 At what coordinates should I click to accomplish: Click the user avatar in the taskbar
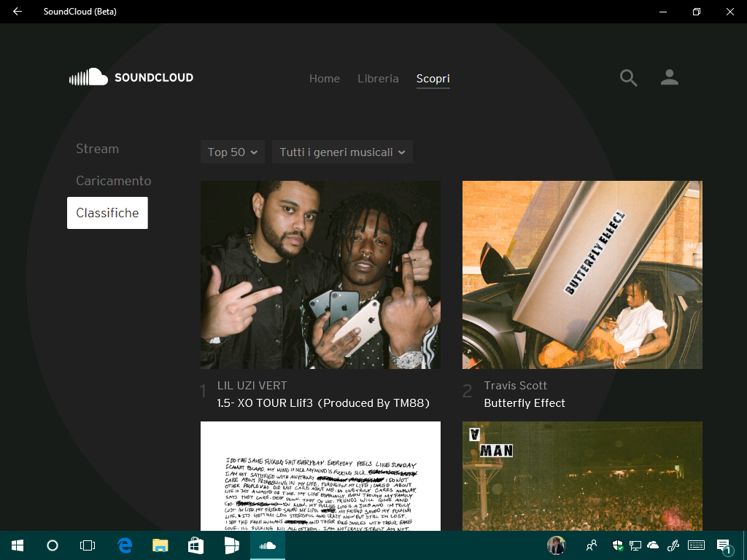556,545
